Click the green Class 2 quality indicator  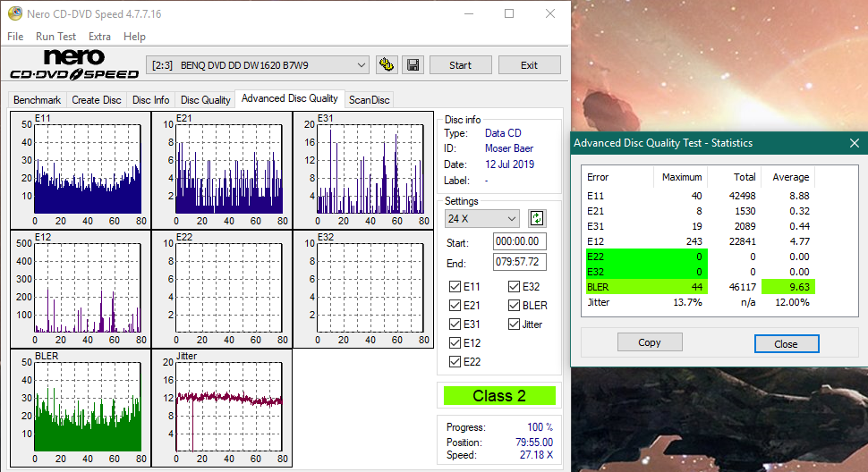click(499, 396)
